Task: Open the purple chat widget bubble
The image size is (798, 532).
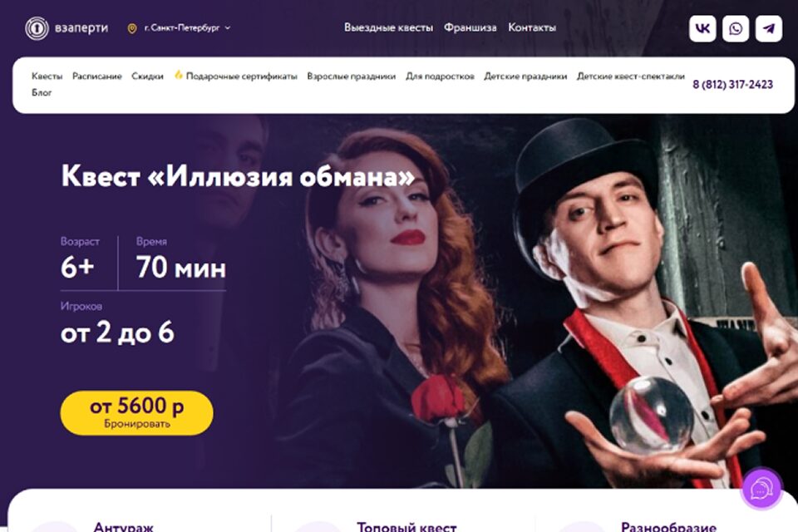Action: [x=761, y=489]
